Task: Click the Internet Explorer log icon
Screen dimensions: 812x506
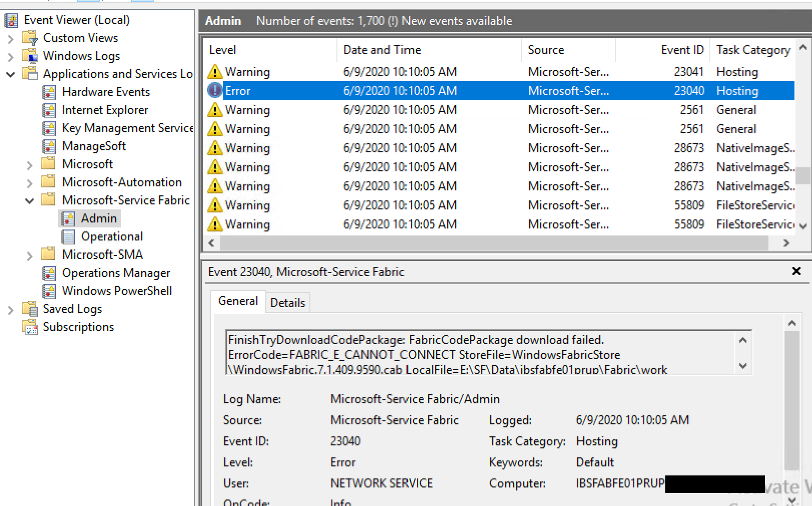Action: pos(49,110)
